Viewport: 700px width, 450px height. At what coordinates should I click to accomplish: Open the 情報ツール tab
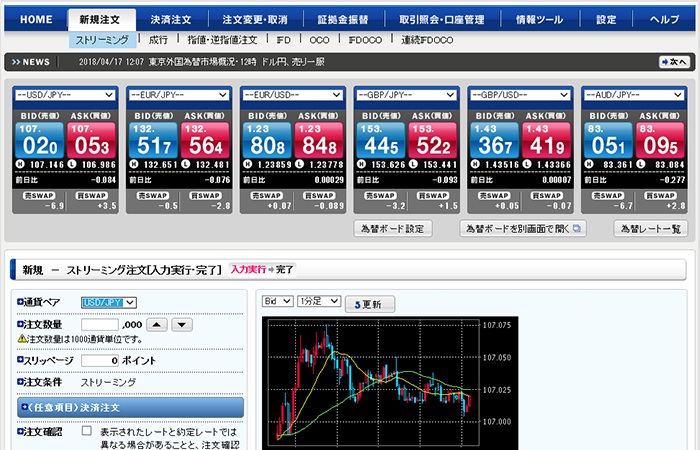[539, 20]
